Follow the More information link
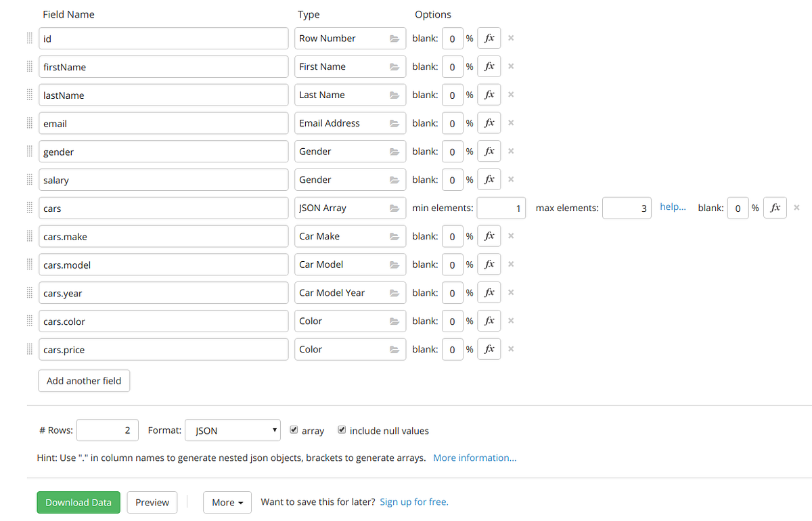This screenshot has height=521, width=812. 475,457
